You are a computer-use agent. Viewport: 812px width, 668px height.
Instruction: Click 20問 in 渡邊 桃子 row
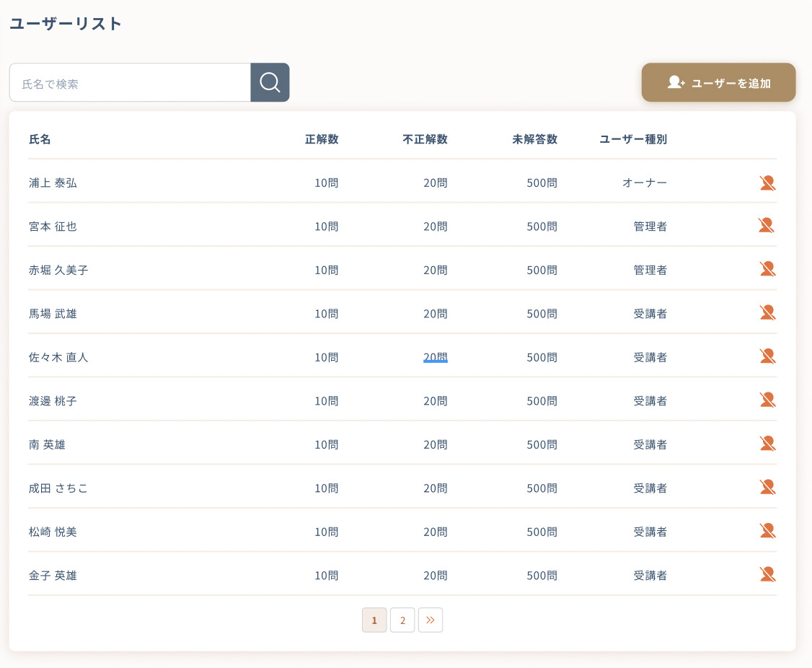tap(436, 400)
